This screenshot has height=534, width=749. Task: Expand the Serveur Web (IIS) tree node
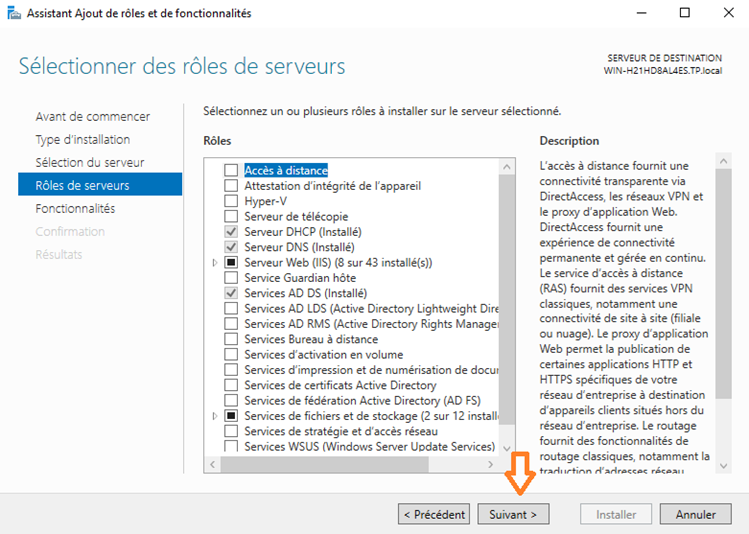[215, 262]
